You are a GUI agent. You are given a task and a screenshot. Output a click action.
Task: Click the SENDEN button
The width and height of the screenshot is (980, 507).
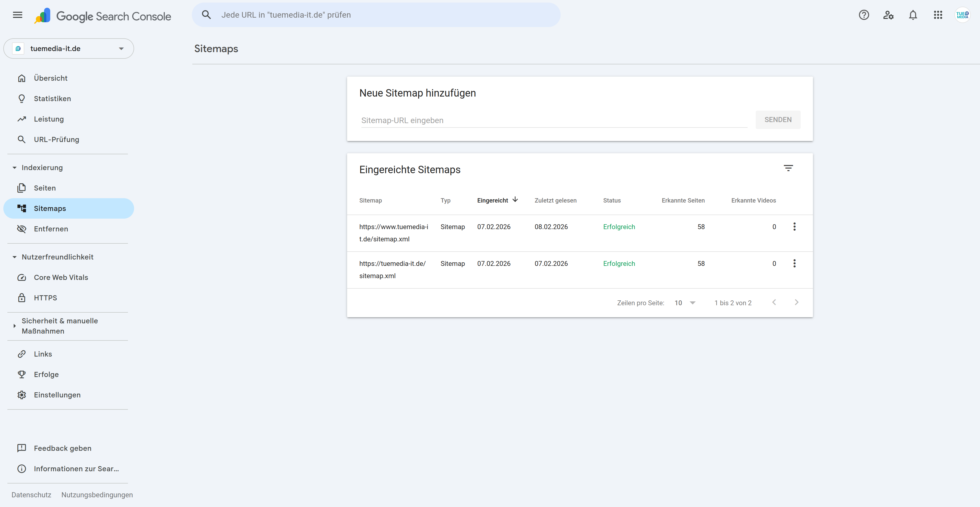(778, 120)
